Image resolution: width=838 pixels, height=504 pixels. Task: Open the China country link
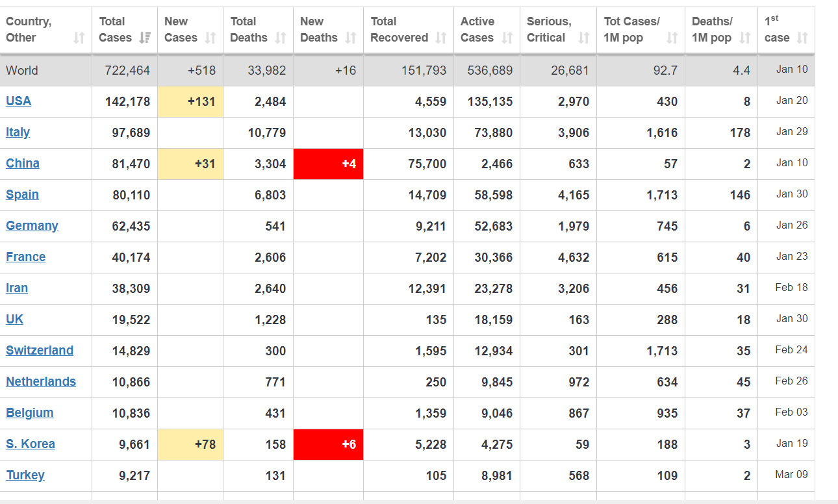point(23,163)
